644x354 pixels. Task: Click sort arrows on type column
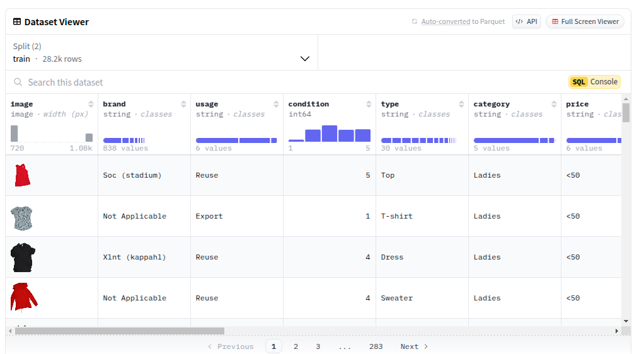(461, 105)
